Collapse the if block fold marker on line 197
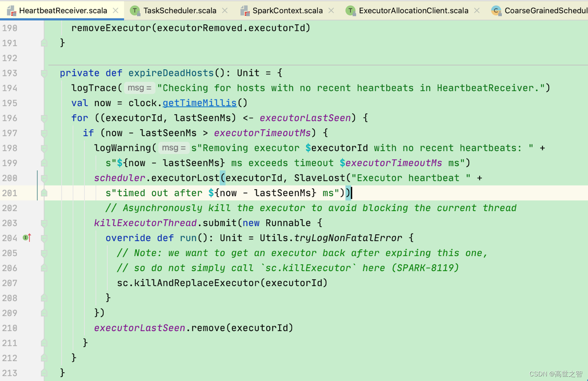The height and width of the screenshot is (381, 588). pos(44,133)
